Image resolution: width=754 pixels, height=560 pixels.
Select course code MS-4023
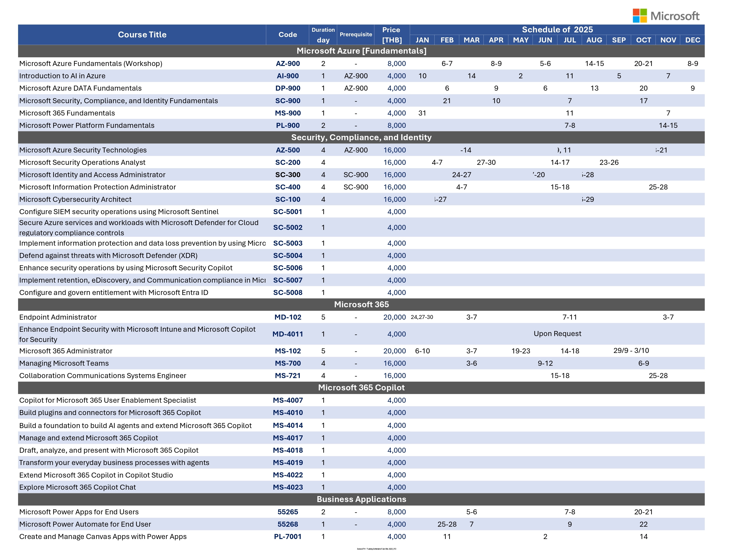click(x=288, y=487)
